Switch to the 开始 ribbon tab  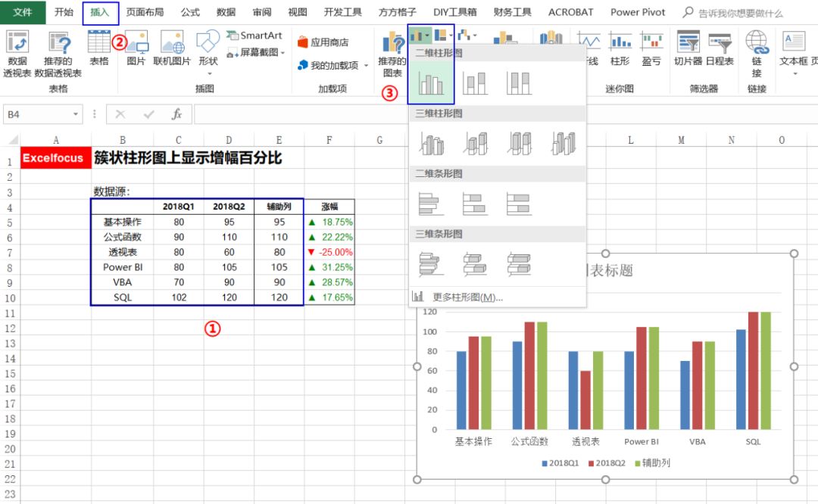coord(64,12)
